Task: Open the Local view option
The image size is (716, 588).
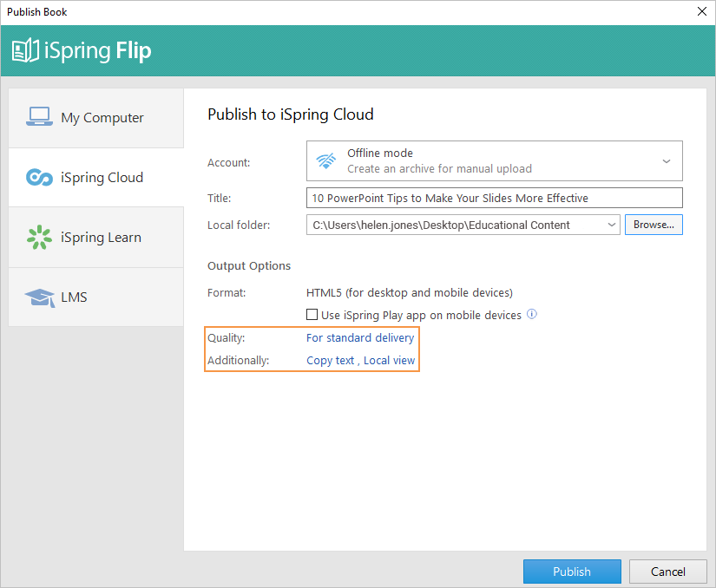Action: 389,360
